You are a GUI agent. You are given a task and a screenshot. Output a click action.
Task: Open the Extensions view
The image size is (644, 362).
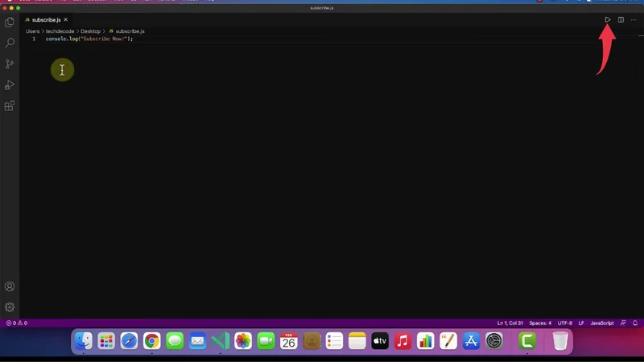coord(10,105)
